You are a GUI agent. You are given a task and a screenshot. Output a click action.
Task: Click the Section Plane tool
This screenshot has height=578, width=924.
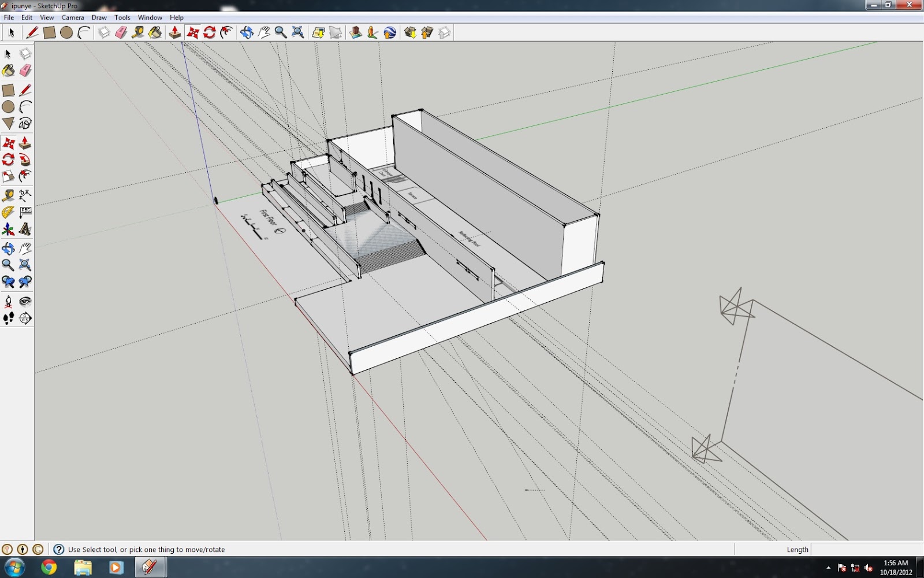click(25, 318)
